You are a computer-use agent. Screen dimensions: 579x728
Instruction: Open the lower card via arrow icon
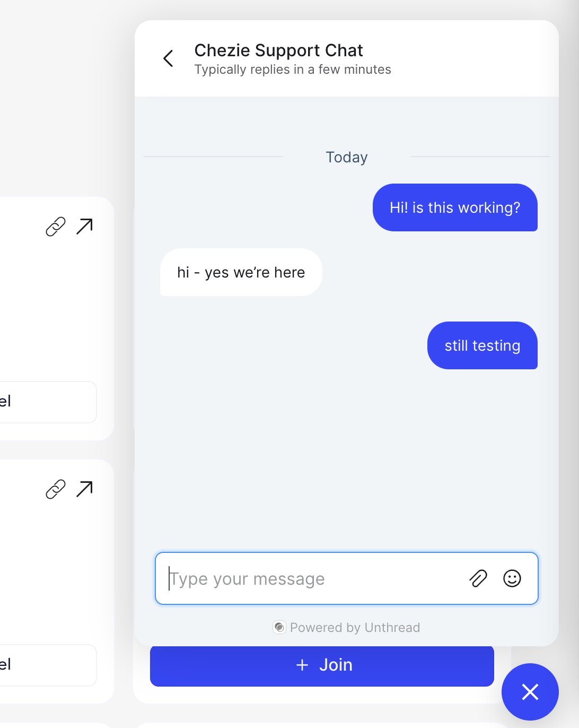pos(85,489)
